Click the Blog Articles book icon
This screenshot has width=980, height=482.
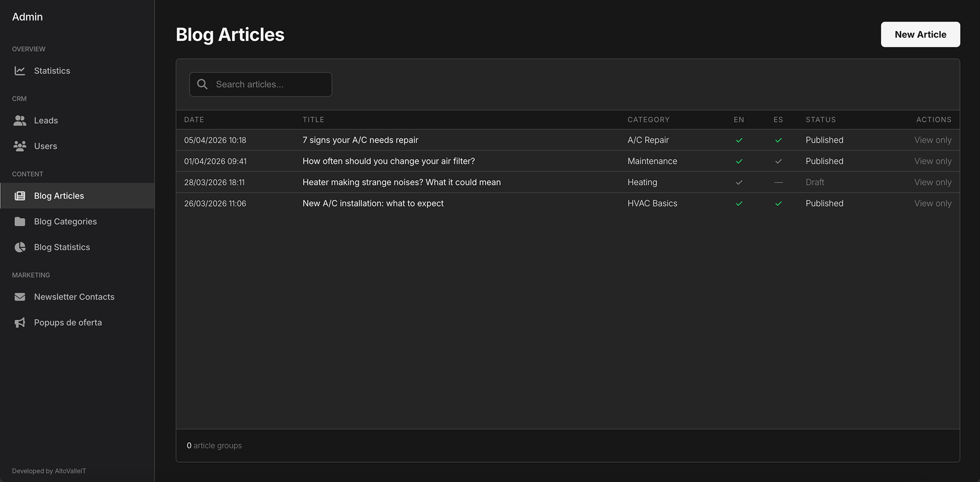coord(19,196)
